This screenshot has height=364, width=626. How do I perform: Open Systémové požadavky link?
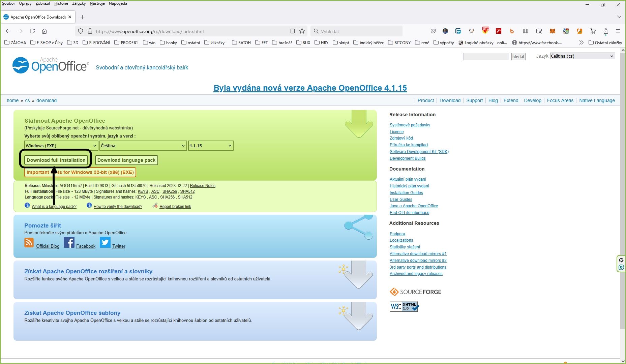pos(410,125)
